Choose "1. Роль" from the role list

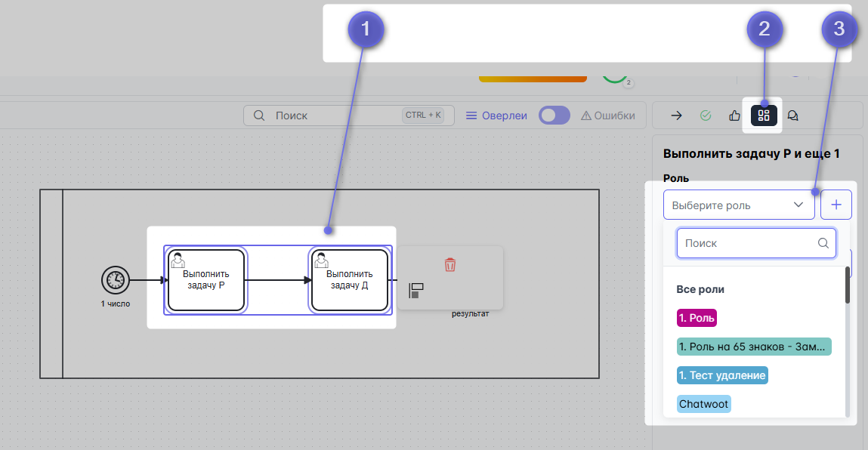coord(696,318)
